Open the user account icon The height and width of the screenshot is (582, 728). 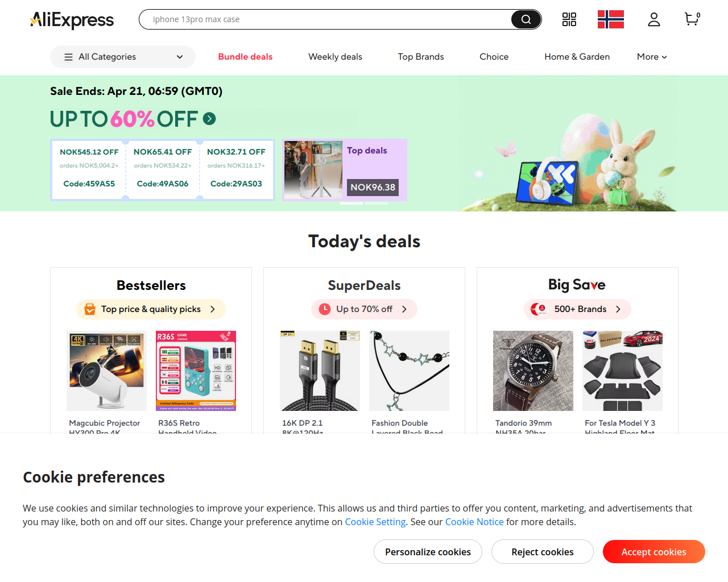click(654, 19)
